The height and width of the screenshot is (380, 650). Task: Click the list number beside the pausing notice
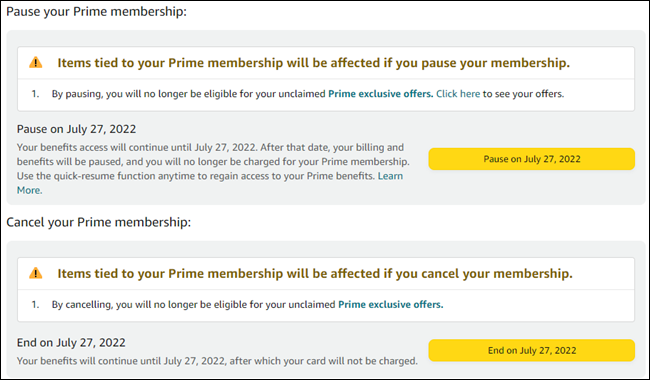point(36,94)
